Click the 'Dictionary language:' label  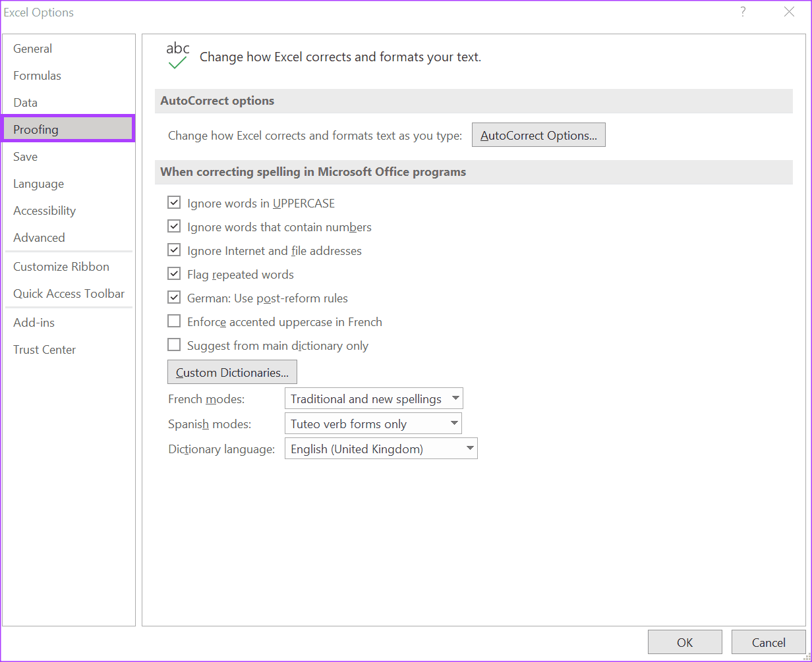tap(221, 449)
